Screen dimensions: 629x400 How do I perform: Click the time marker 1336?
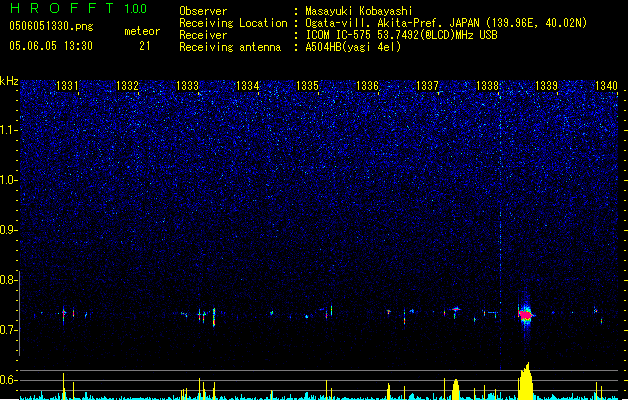coord(367,86)
